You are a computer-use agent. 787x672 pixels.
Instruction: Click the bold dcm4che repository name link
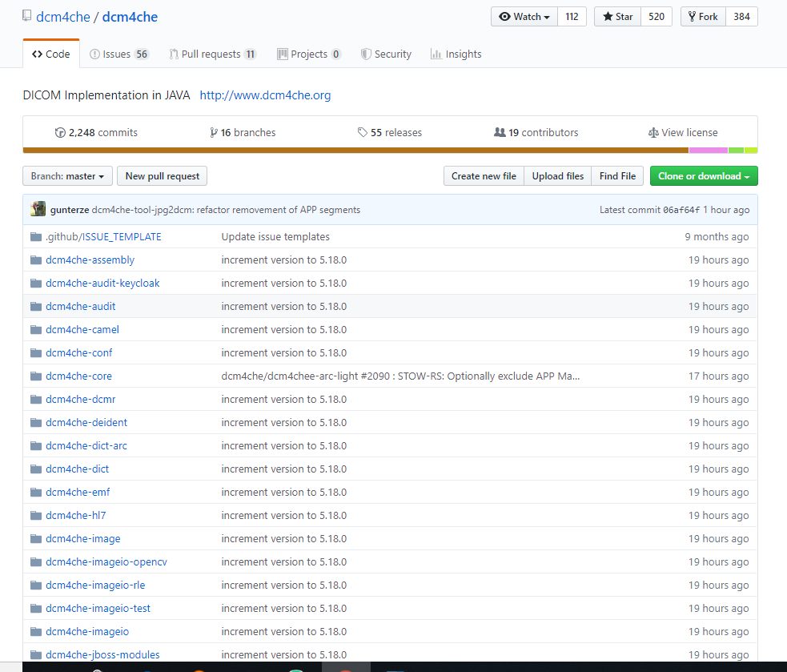pyautogui.click(x=130, y=17)
